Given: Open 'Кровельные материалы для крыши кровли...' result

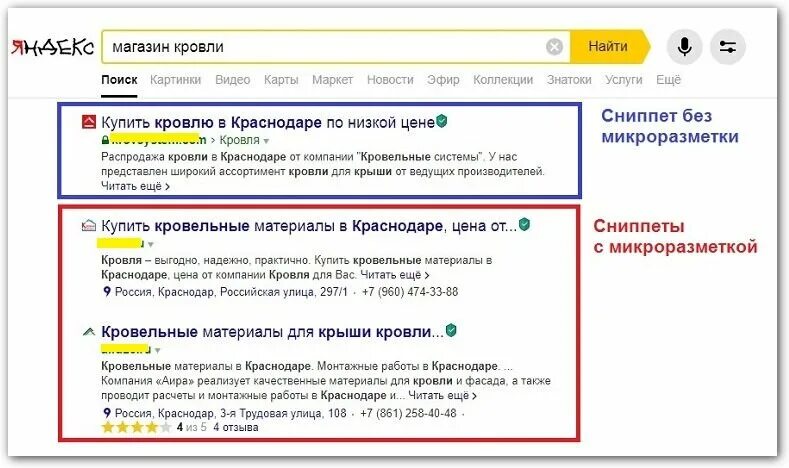Looking at the screenshot, I should tap(272, 332).
